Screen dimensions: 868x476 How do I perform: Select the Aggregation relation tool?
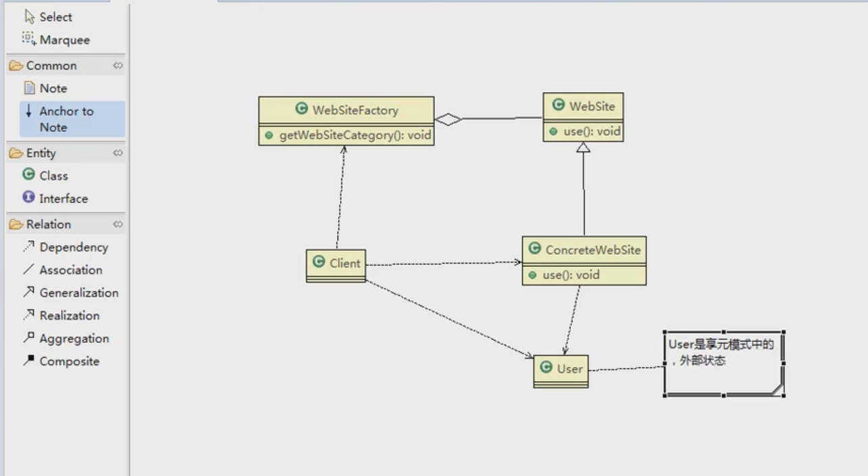pyautogui.click(x=66, y=339)
